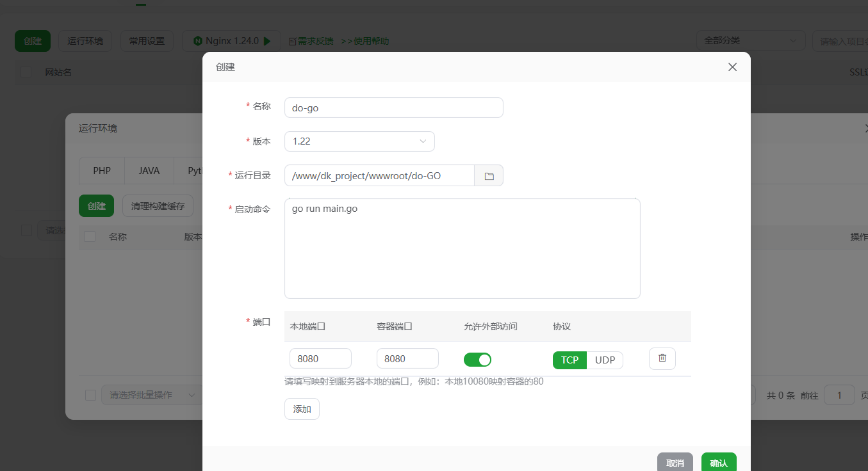
Task: Delete the 8080 port mapping row
Action: tap(662, 358)
